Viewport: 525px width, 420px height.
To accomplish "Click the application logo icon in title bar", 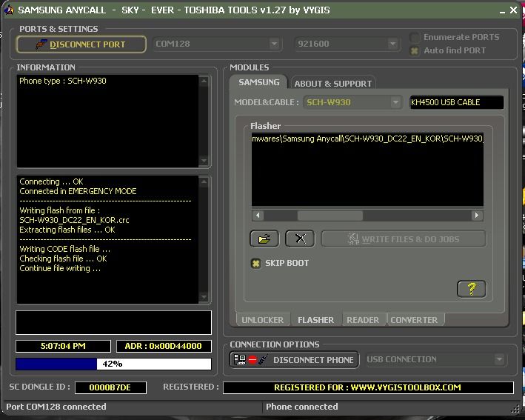I will click(x=10, y=10).
